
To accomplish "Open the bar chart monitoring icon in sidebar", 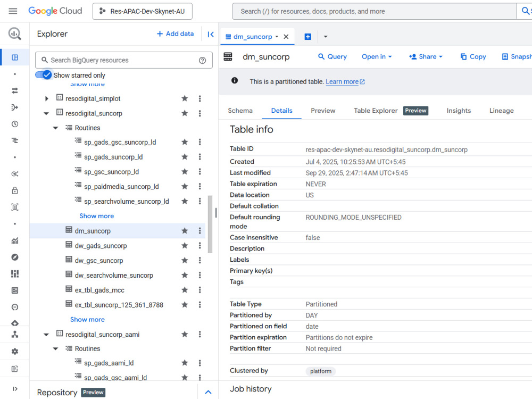I will pyautogui.click(x=14, y=240).
